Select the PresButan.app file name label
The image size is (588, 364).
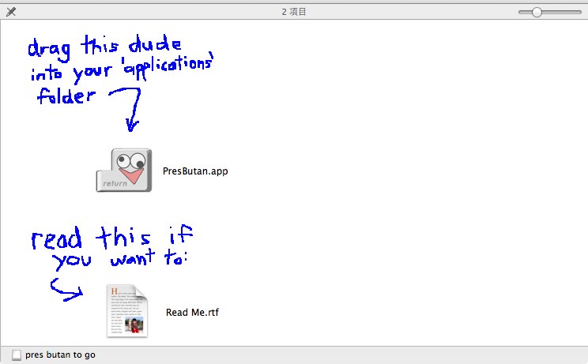click(x=194, y=171)
